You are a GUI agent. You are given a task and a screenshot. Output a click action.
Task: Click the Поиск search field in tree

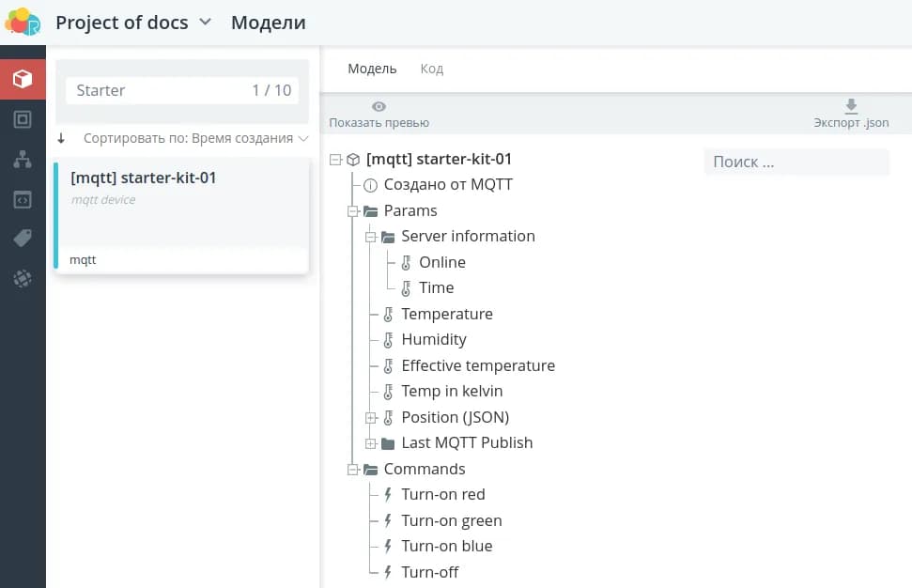[x=796, y=162]
